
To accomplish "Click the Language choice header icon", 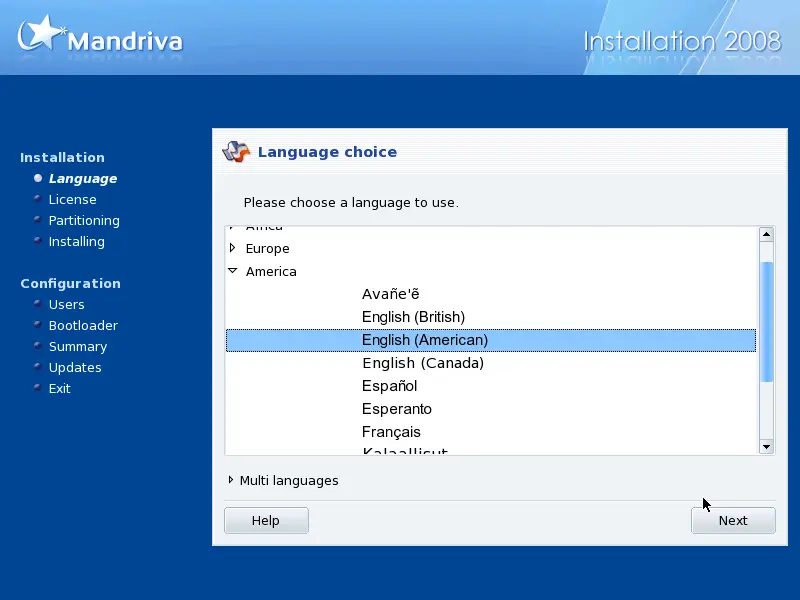I will pos(236,152).
